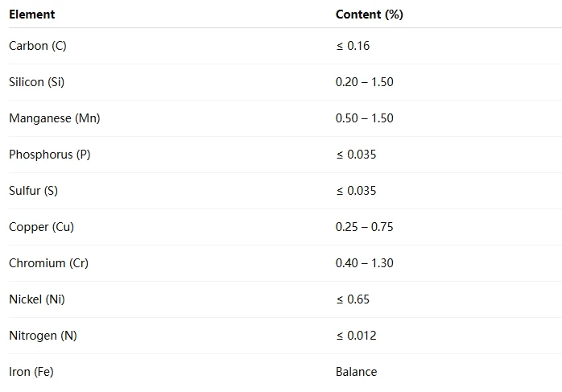Click the Content (%) column header
Image resolution: width=562 pixels, height=392 pixels.
pyautogui.click(x=370, y=14)
